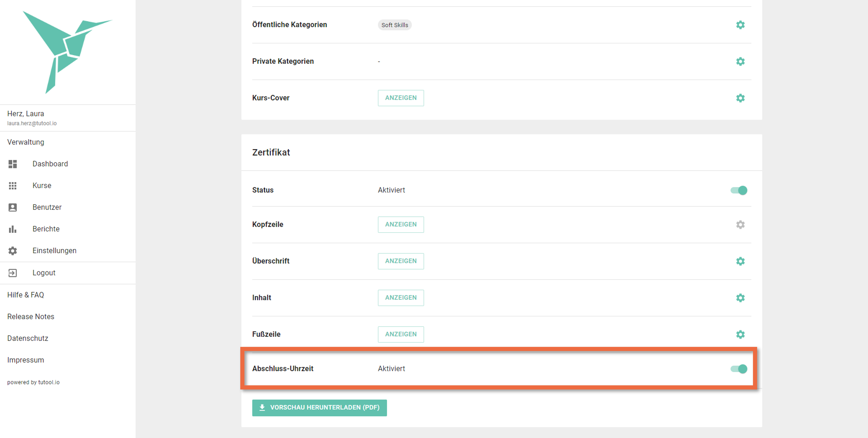Show the Kurs-Cover with Anzeigen
Viewport: 868px width, 438px height.
(x=401, y=98)
